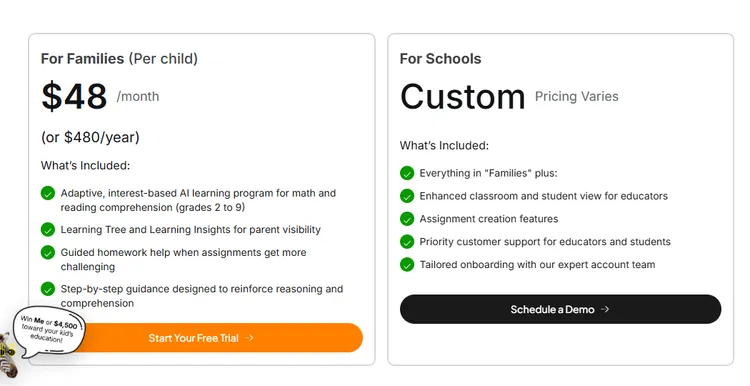The height and width of the screenshot is (386, 750).
Task: Click the arrow on Start Your Free Trial
Action: click(x=249, y=338)
